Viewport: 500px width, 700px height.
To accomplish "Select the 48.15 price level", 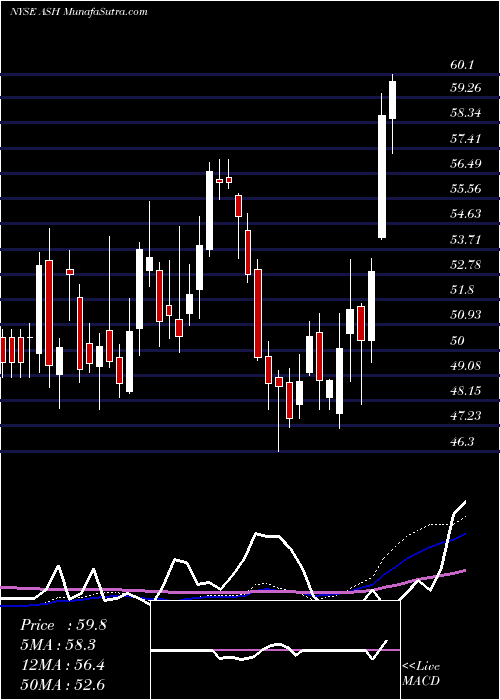I will click(x=466, y=391).
